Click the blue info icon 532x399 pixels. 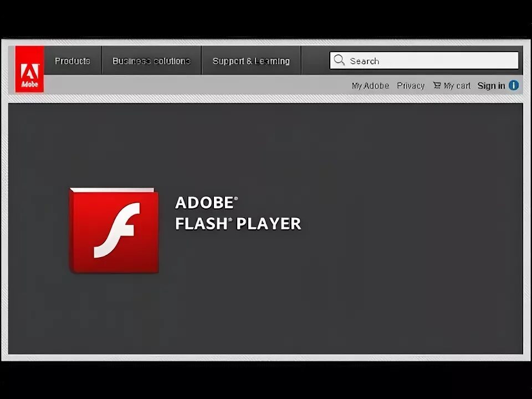(514, 85)
